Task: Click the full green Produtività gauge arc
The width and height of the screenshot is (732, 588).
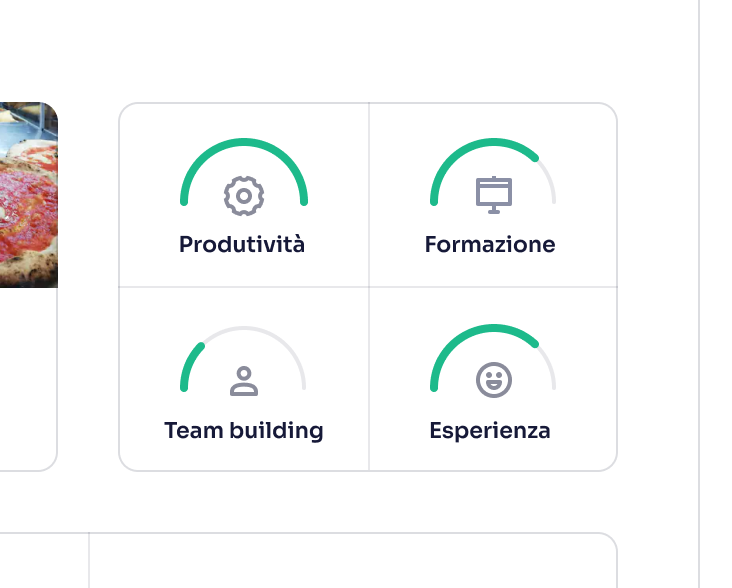Action: 244,142
